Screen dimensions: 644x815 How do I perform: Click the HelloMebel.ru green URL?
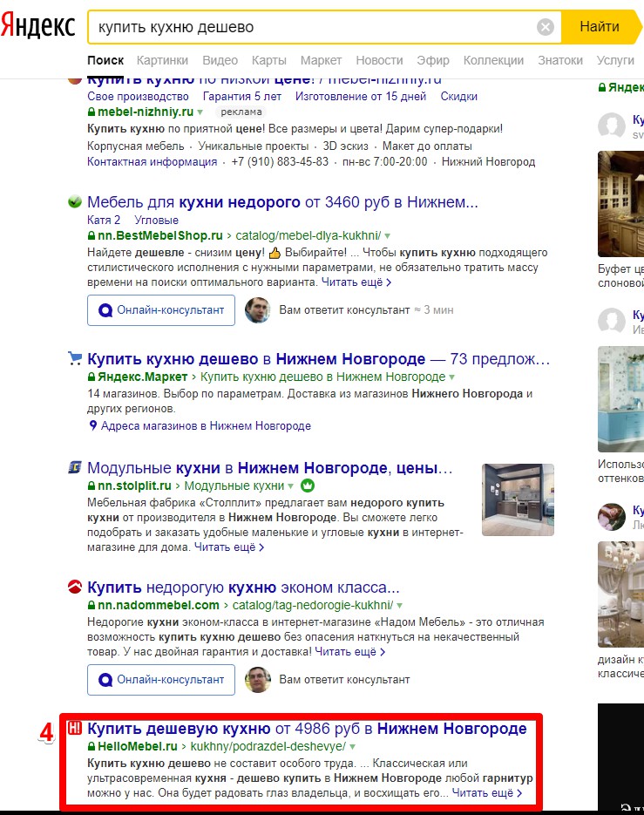138,746
